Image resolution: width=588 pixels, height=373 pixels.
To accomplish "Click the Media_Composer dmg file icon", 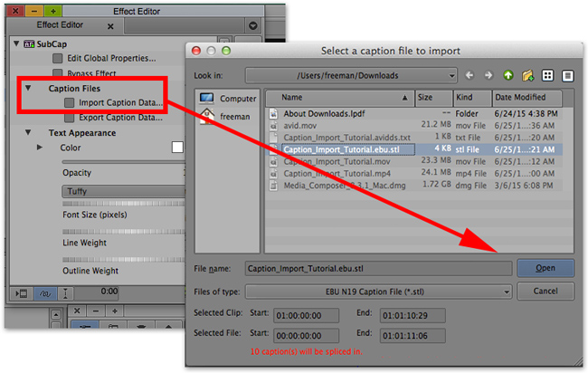I will (274, 186).
